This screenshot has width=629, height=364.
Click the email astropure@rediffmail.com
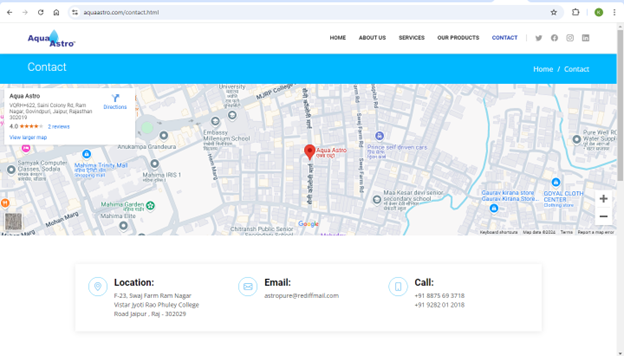301,296
